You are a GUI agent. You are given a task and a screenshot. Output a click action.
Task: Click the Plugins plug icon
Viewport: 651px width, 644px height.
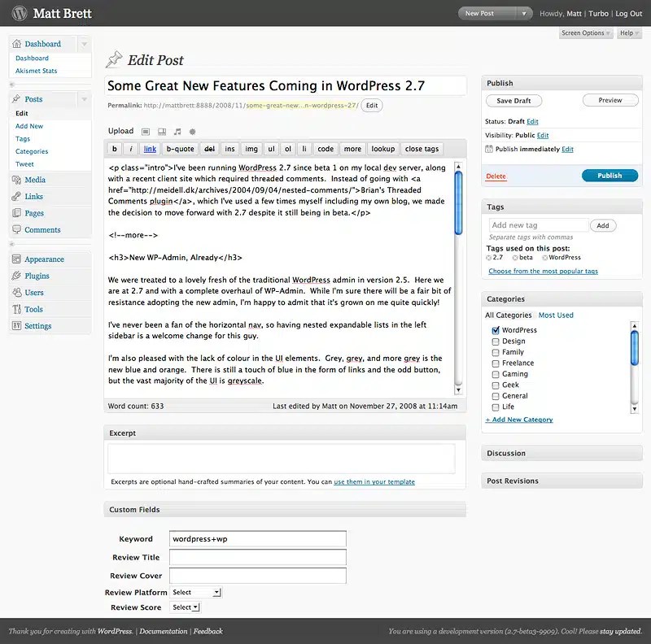16,276
